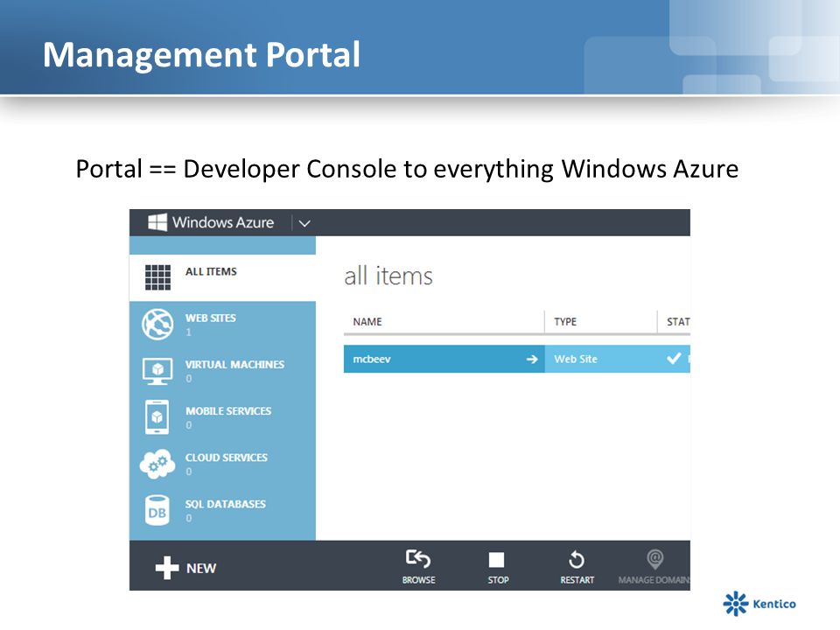Click the checkmark status icon in mcbeev row
840x630 pixels.
[674, 359]
